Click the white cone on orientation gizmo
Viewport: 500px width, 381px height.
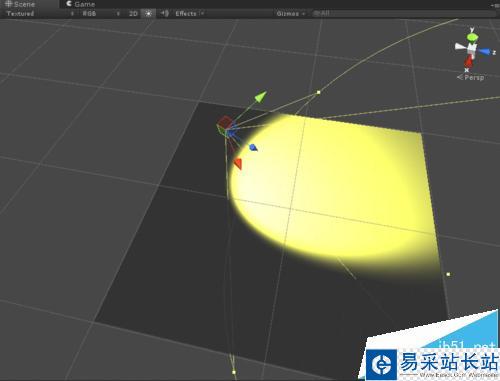pyautogui.click(x=460, y=47)
